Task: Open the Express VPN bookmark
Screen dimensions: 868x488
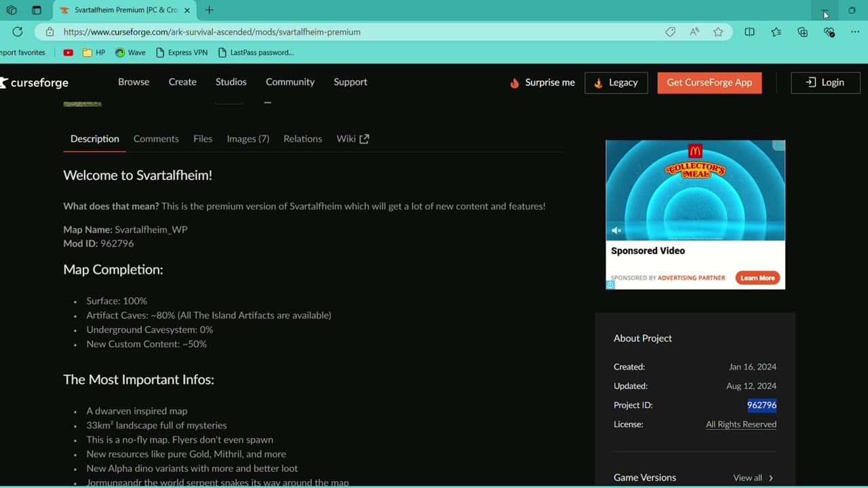Action: pyautogui.click(x=181, y=52)
